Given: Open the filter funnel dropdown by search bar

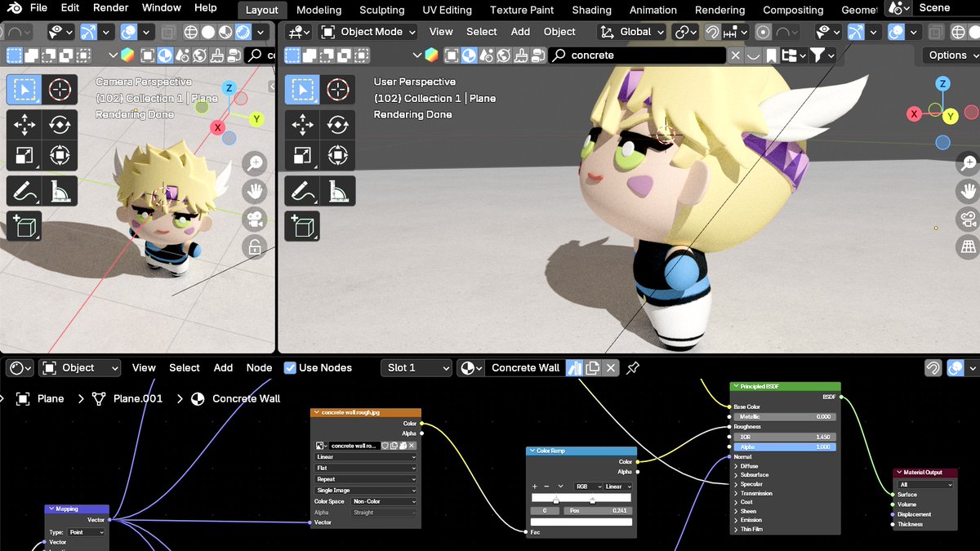Looking at the screenshot, I should (822, 56).
